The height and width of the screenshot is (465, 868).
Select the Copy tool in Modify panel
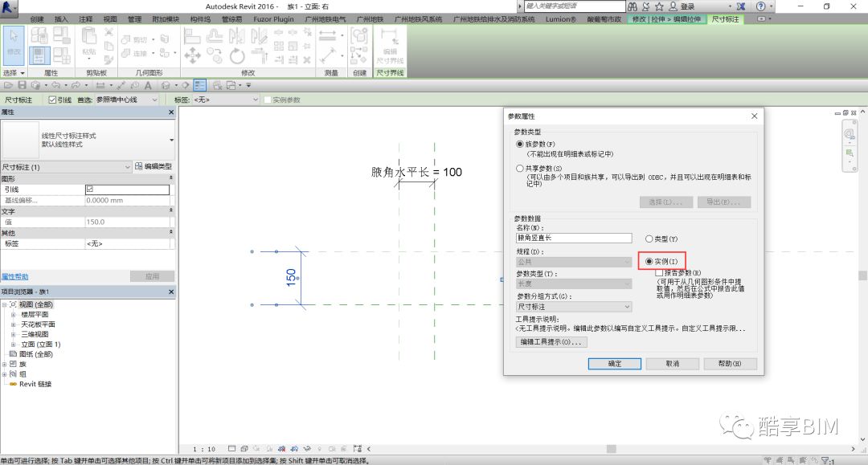215,55
